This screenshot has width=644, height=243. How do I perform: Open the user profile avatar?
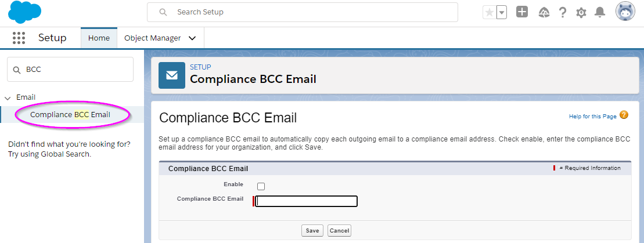click(625, 12)
